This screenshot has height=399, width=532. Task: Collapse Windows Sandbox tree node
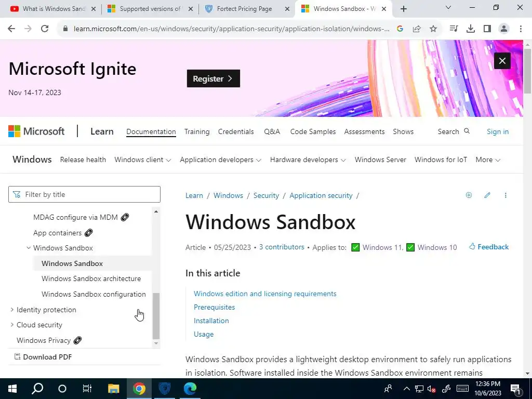click(x=29, y=248)
